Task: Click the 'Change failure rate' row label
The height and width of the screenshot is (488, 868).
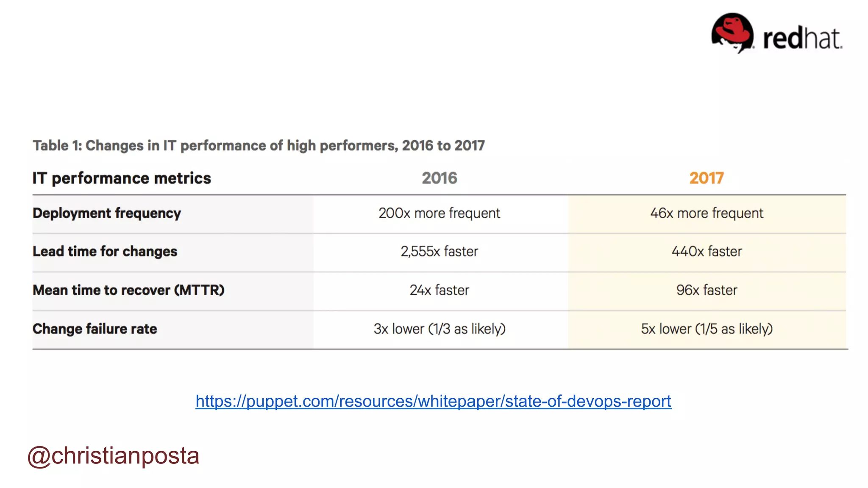Action: (95, 329)
